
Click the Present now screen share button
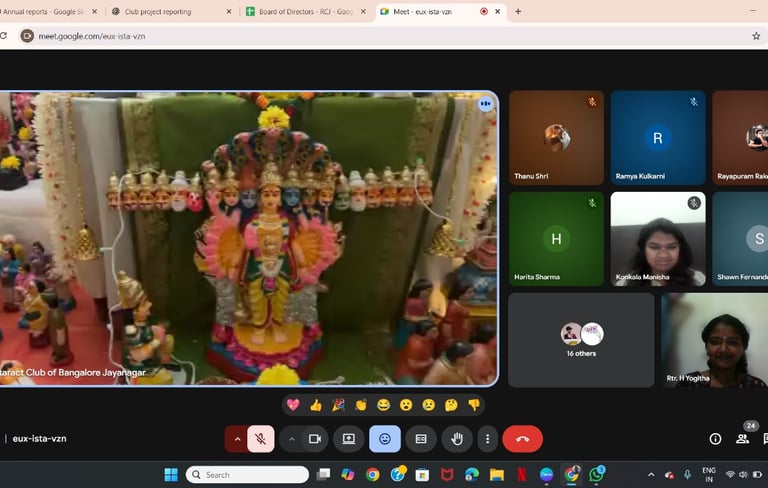pos(349,439)
